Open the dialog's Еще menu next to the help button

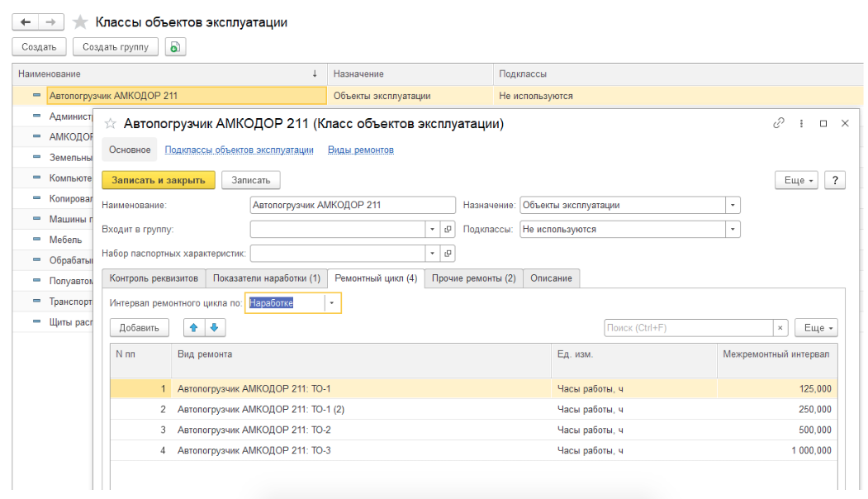(796, 180)
